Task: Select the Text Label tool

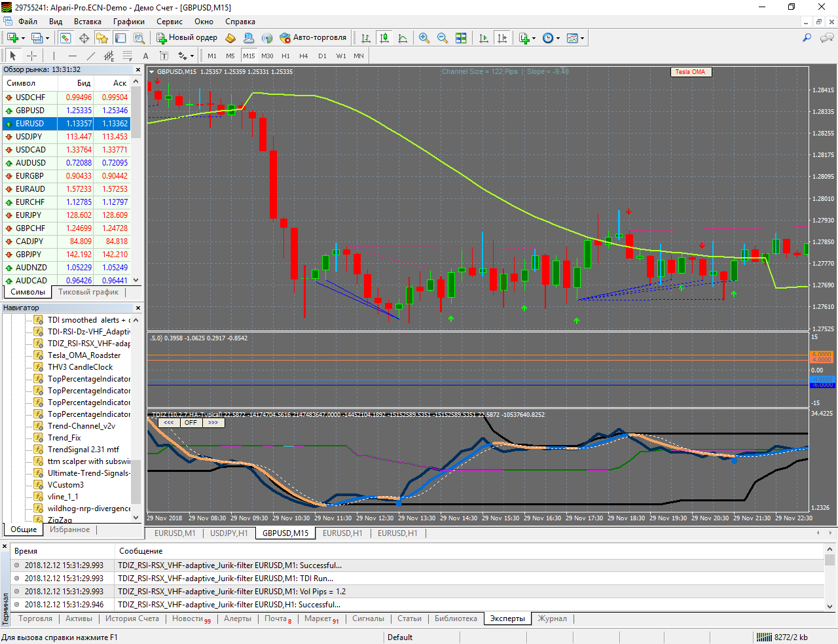Action: pyautogui.click(x=164, y=56)
